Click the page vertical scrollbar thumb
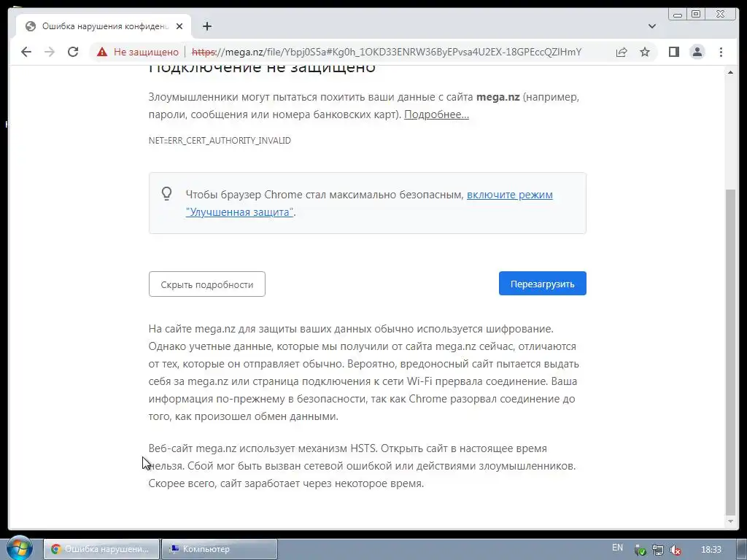Screen dimensions: 747x560 point(730,351)
